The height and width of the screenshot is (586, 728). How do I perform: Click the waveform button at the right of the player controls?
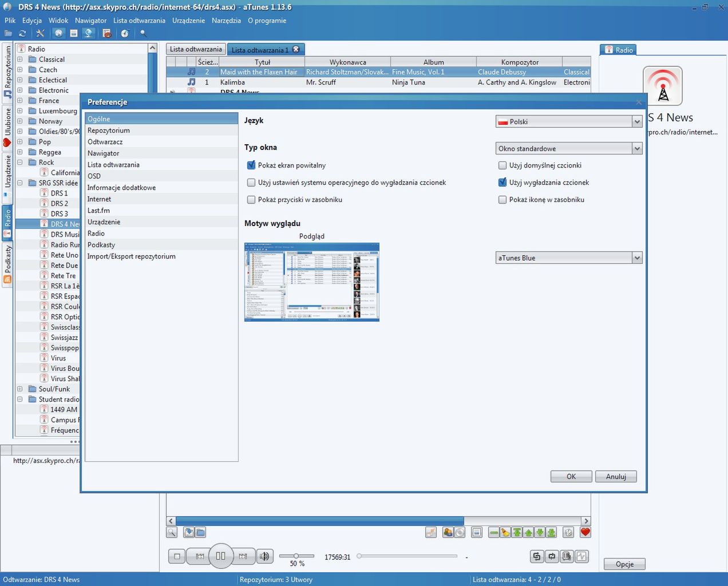tap(581, 556)
